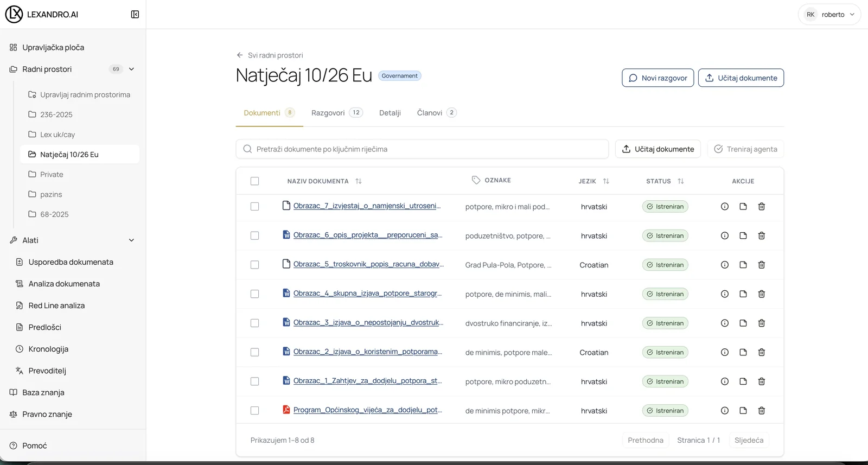Collapse the Alati section chevron
Viewport: 868px width, 465px height.
(131, 240)
